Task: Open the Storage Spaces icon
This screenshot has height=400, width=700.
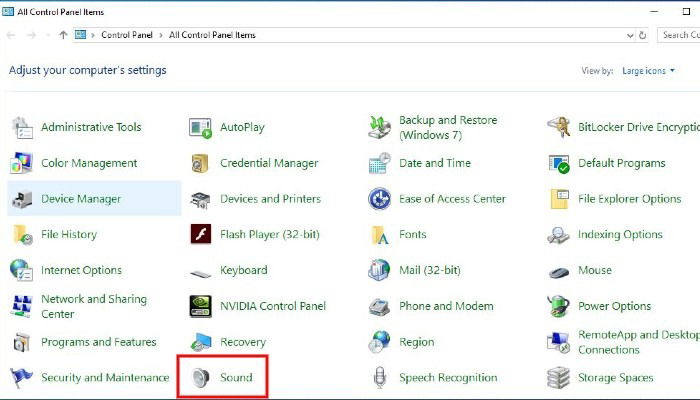Action: pyautogui.click(x=558, y=378)
